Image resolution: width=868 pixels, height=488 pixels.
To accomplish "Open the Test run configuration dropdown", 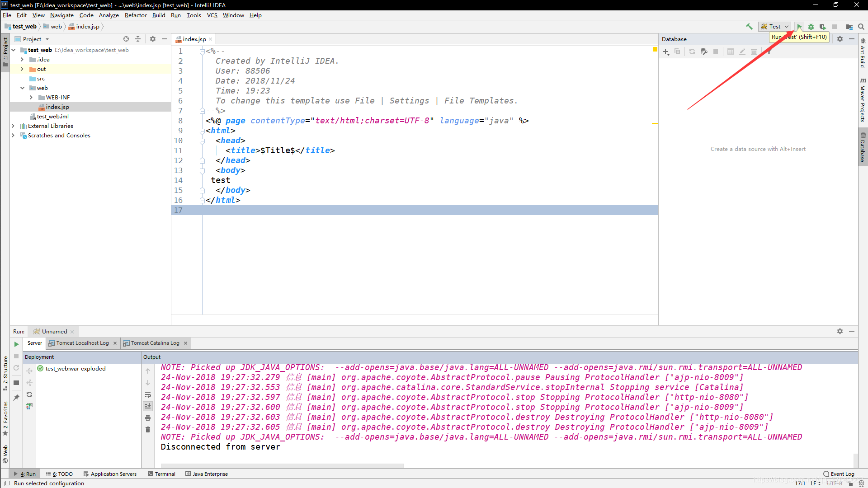I will pos(775,27).
